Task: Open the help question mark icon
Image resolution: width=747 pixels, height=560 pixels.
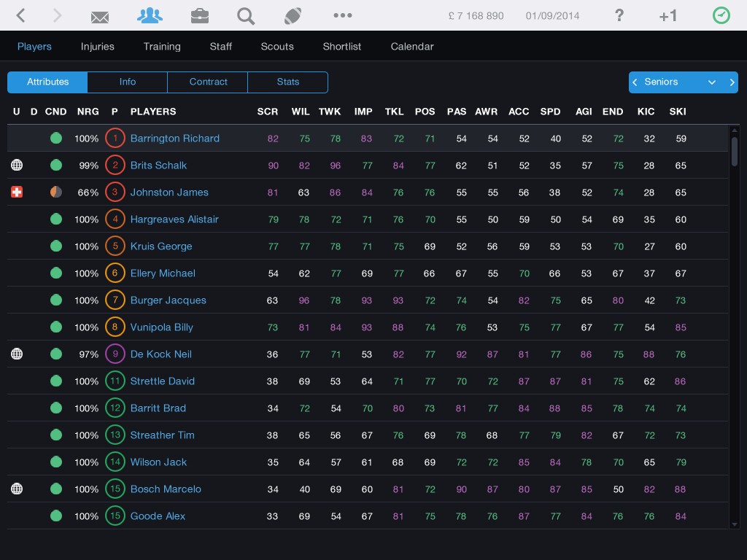Action: tap(619, 15)
